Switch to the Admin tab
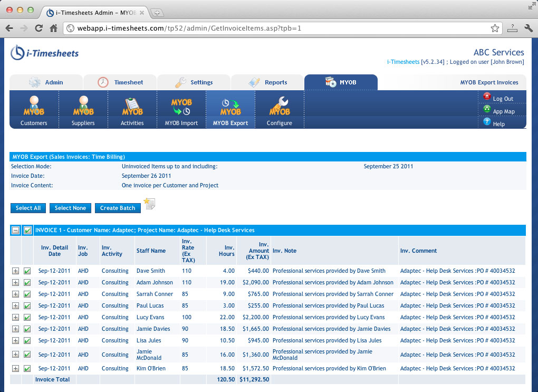Viewport: 538px width, 392px height. pos(46,82)
